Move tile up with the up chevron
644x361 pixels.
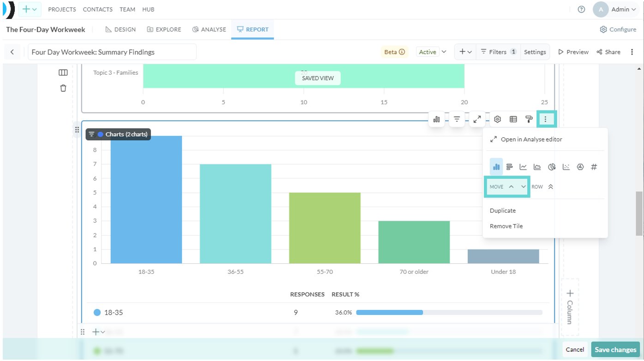click(511, 187)
